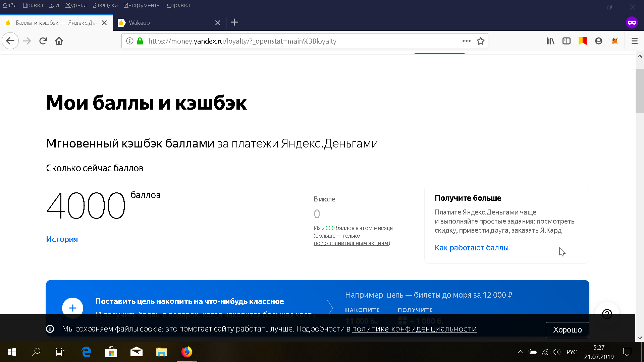Open политике конфиденциальности link
The width and height of the screenshot is (644, 362).
(x=415, y=329)
